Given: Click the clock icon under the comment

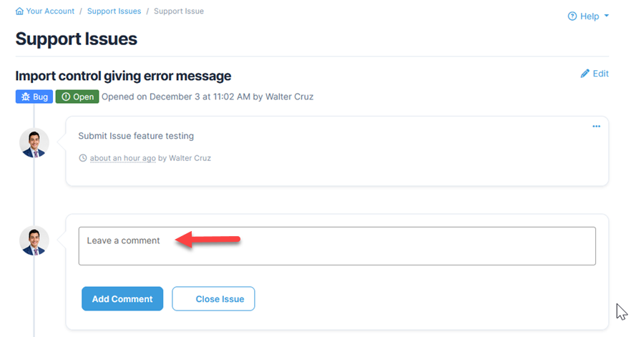Looking at the screenshot, I should pos(82,158).
